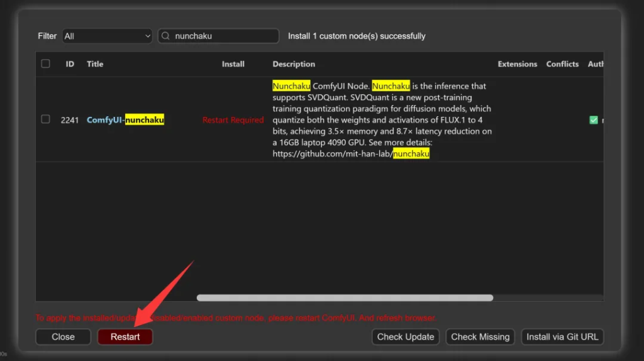Click the search field containing nunchaku
644x361 pixels.
pyautogui.click(x=218, y=36)
